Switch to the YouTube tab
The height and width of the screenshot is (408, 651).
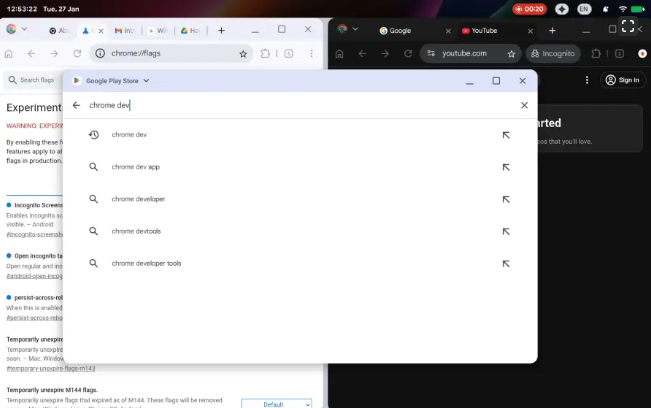tap(483, 31)
